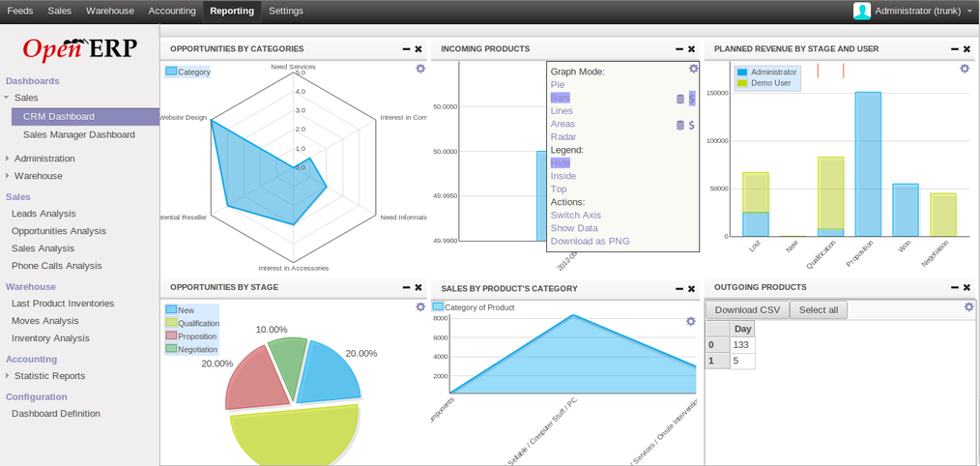Set legend position to Inside

point(563,176)
